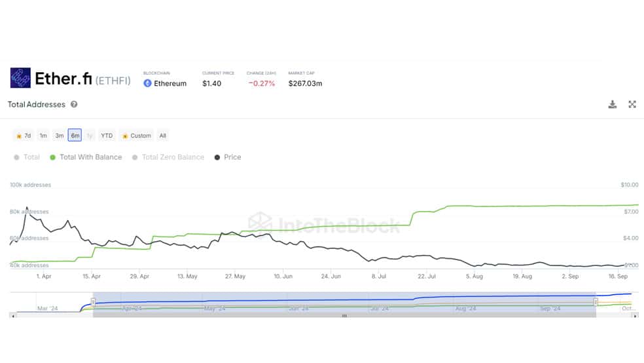Select the 6m time range
Image resolution: width=644 pixels, height=363 pixels.
point(75,135)
